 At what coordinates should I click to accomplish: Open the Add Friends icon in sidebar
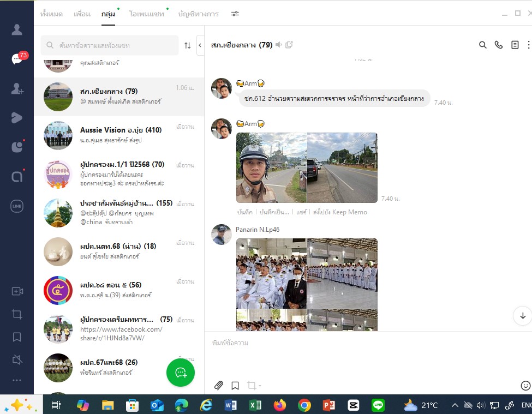(x=17, y=88)
